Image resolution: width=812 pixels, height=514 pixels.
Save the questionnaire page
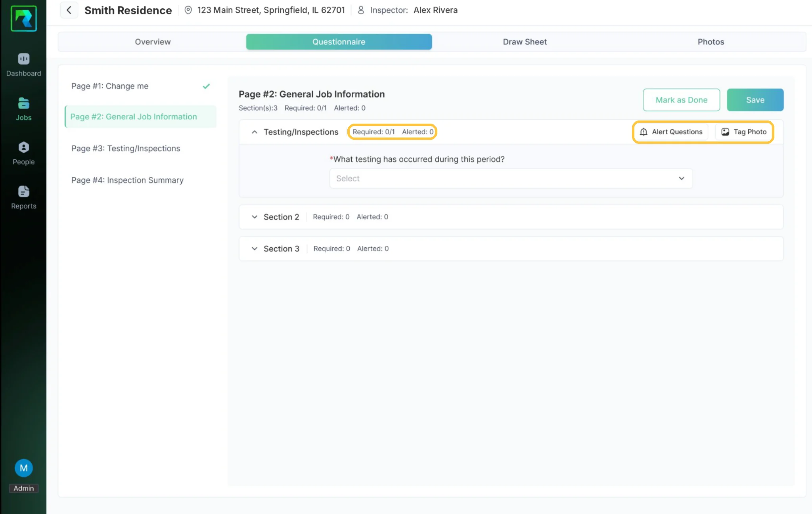(x=755, y=100)
